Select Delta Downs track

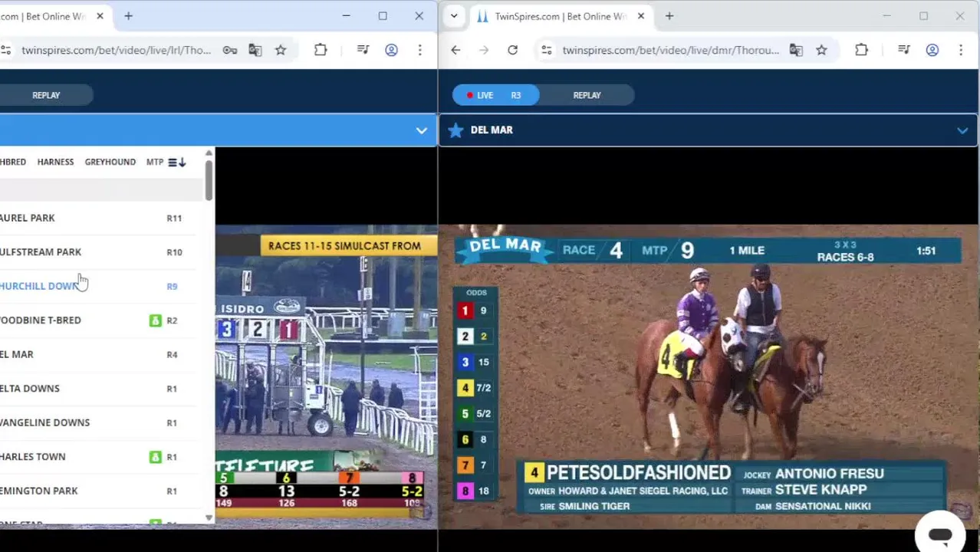[x=97, y=389]
